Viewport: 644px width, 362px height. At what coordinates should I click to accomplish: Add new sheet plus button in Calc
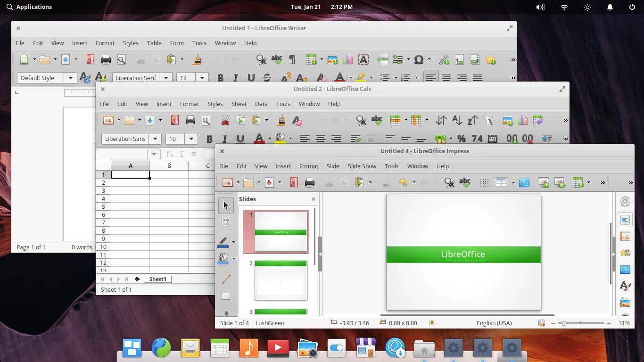[x=137, y=279]
